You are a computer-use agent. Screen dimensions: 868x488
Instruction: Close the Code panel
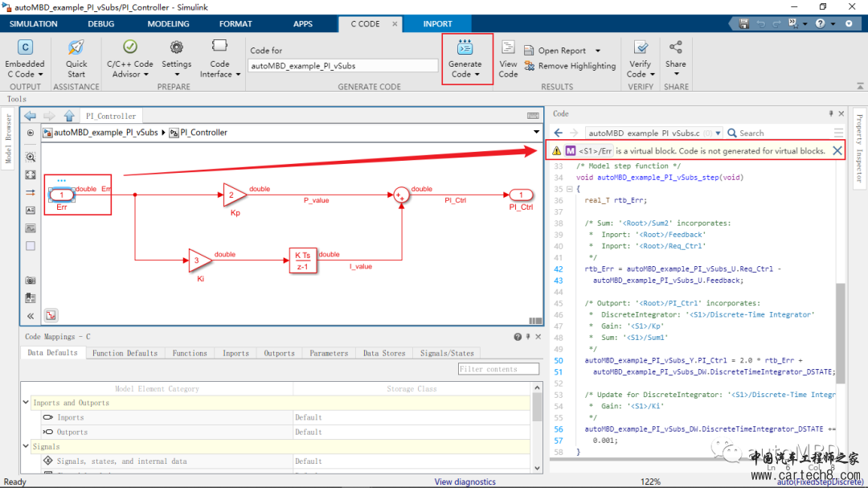841,113
